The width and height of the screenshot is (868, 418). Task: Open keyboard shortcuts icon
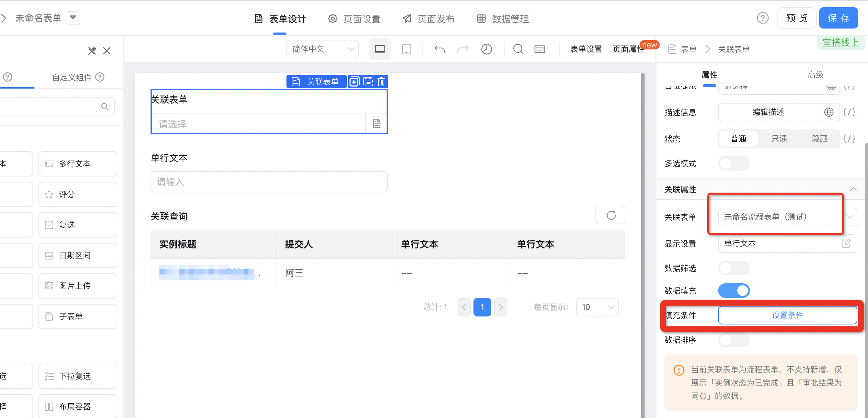539,49
